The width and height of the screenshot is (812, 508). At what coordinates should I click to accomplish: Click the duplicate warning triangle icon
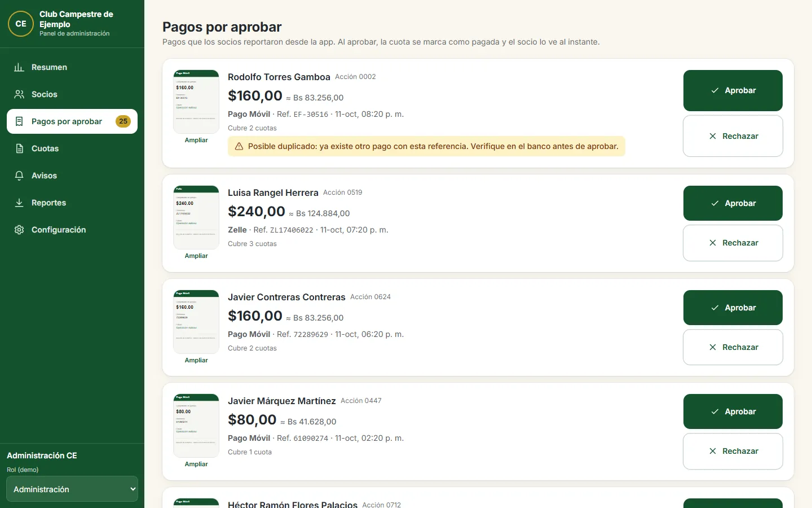pos(239,146)
